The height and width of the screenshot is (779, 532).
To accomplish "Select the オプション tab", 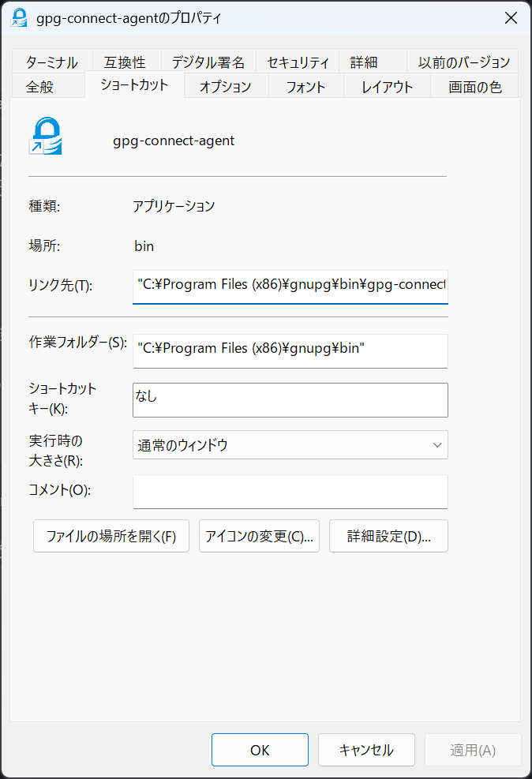I will tap(225, 87).
